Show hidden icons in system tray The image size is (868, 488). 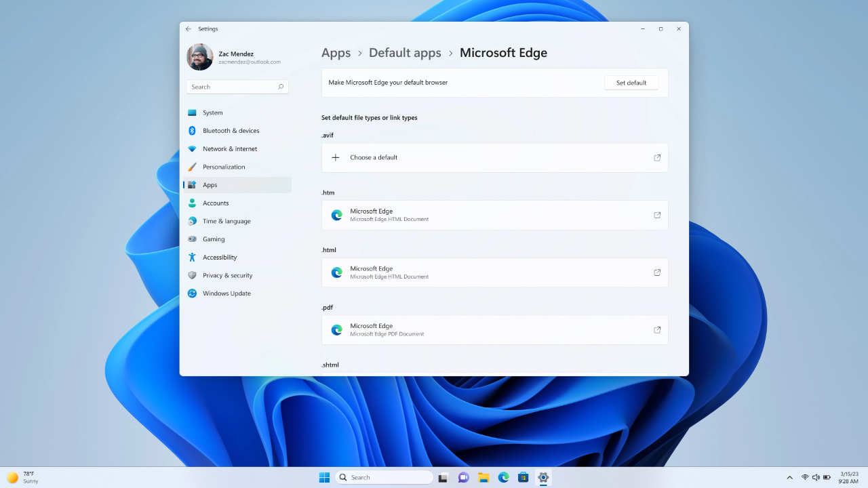[x=789, y=477]
